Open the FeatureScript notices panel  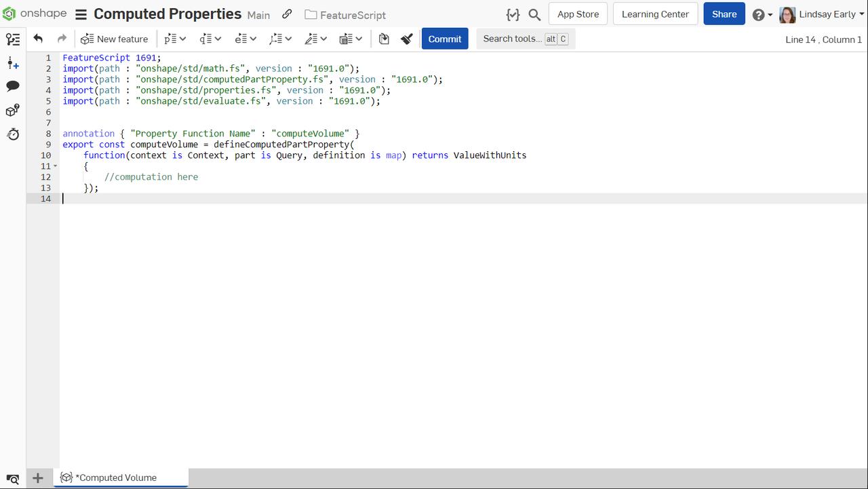[x=13, y=110]
